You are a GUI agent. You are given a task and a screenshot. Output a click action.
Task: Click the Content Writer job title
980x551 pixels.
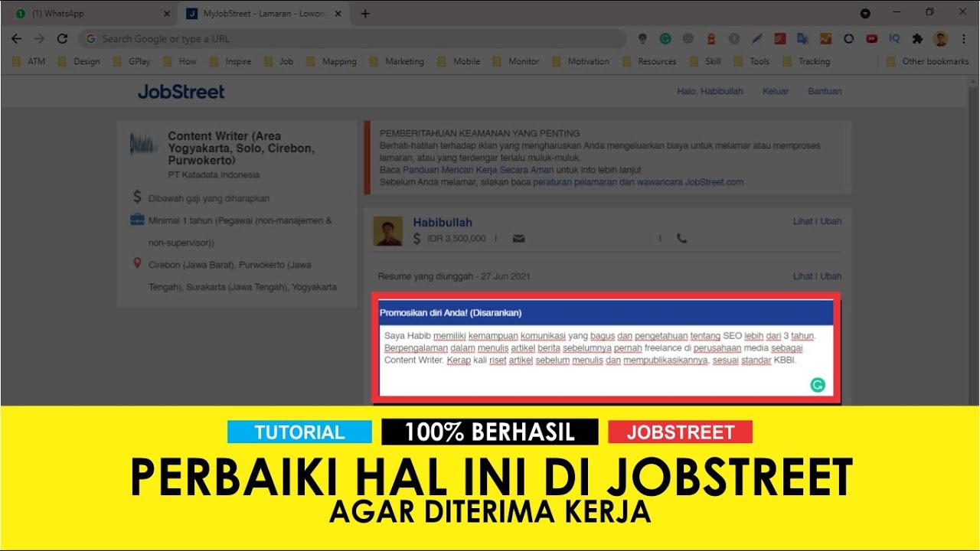point(242,148)
